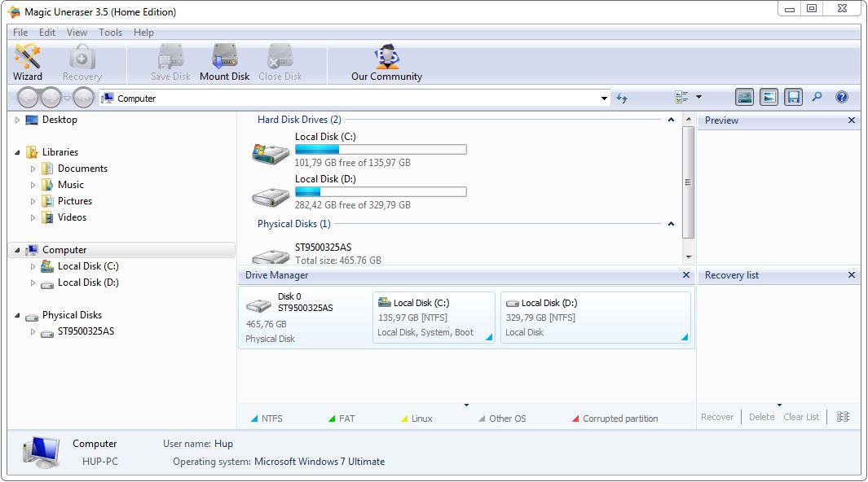Open the address bar dropdown arrow
The width and height of the screenshot is (868, 482).
coord(604,99)
